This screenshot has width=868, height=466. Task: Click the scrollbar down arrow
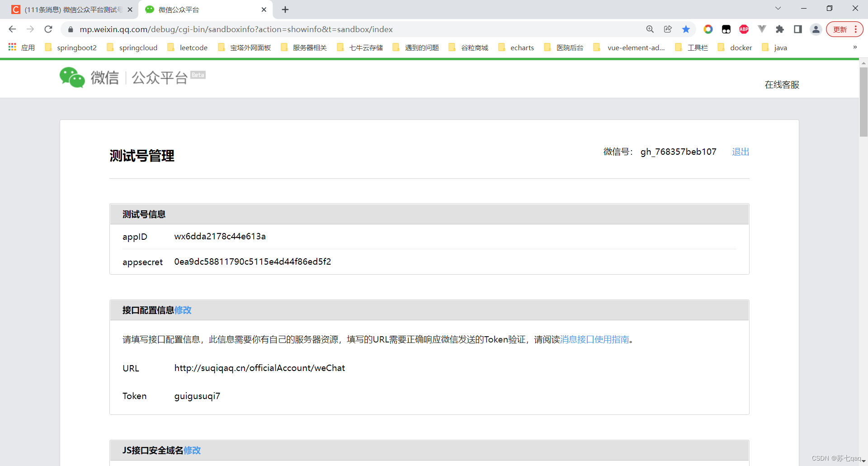click(863, 461)
